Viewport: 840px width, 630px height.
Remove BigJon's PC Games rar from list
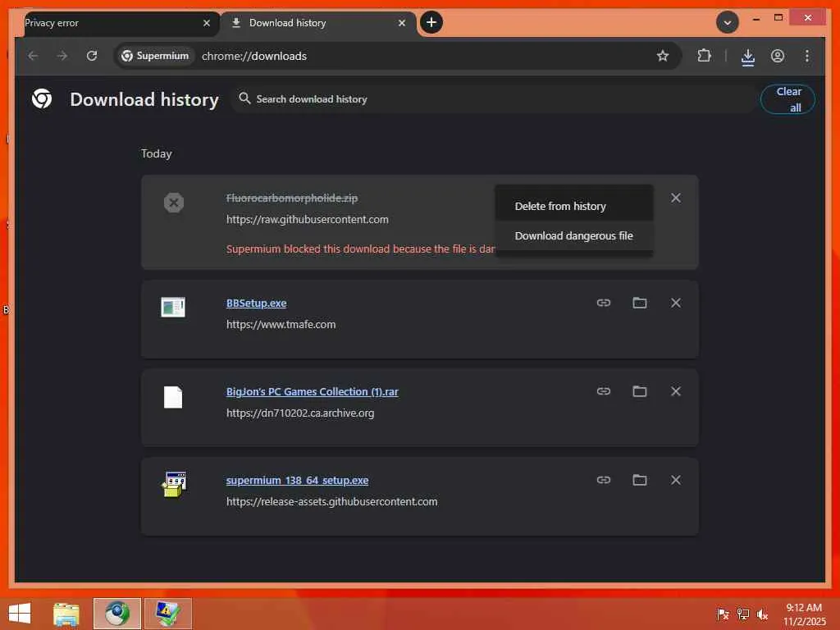[676, 391]
